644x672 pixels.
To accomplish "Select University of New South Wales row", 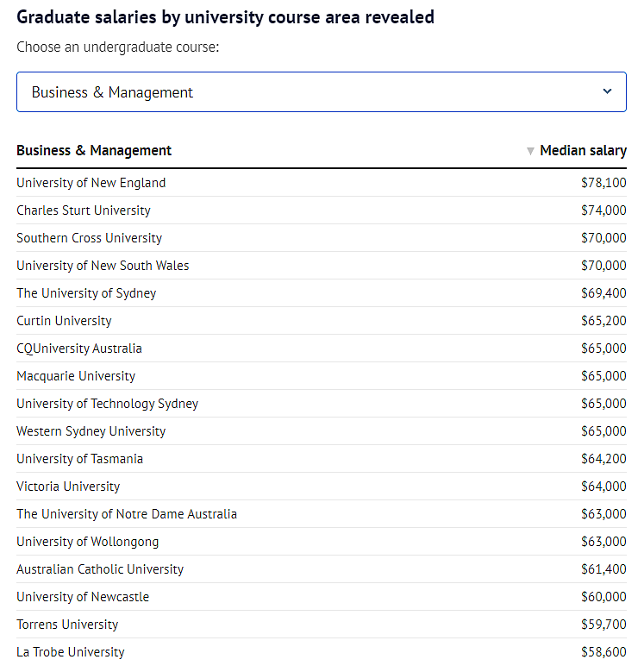I will [x=322, y=266].
